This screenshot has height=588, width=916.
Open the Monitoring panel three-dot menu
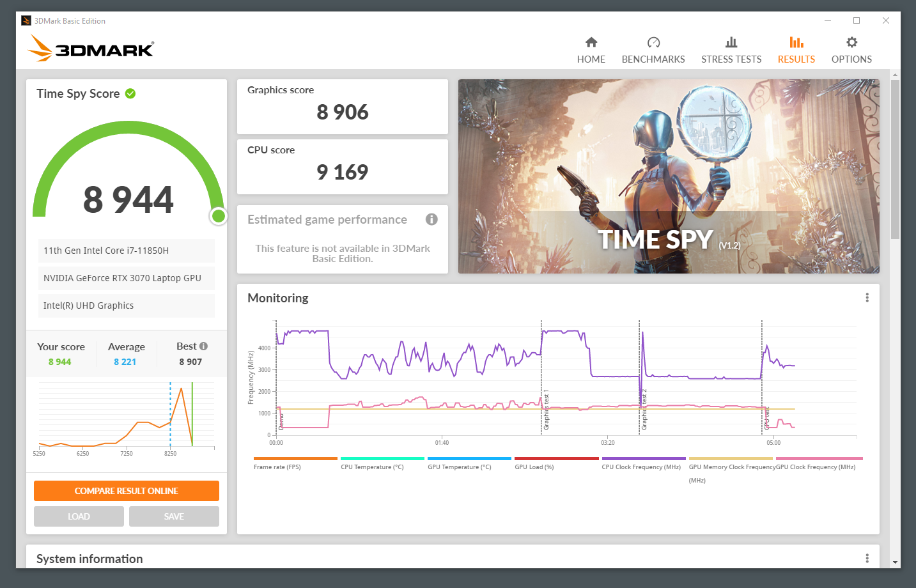[867, 297]
